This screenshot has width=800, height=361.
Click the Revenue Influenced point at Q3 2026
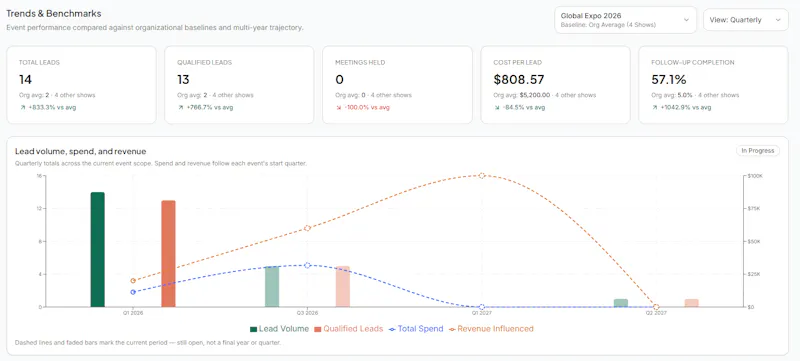(307, 228)
